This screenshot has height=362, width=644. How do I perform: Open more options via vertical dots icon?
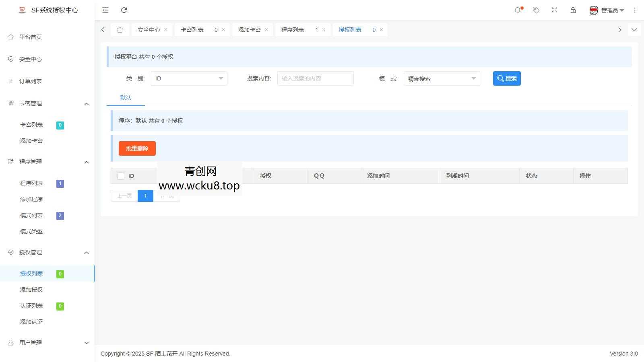pyautogui.click(x=635, y=10)
